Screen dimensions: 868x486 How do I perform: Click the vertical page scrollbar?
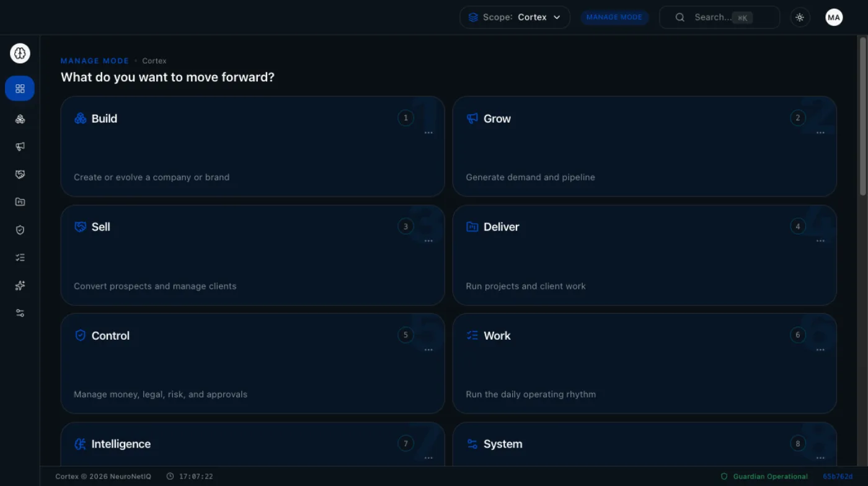click(862, 117)
